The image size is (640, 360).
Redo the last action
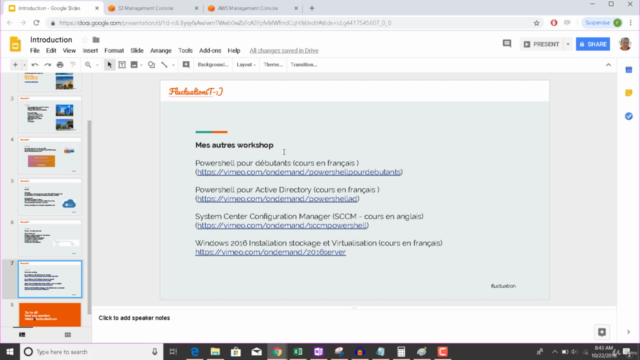(47, 64)
